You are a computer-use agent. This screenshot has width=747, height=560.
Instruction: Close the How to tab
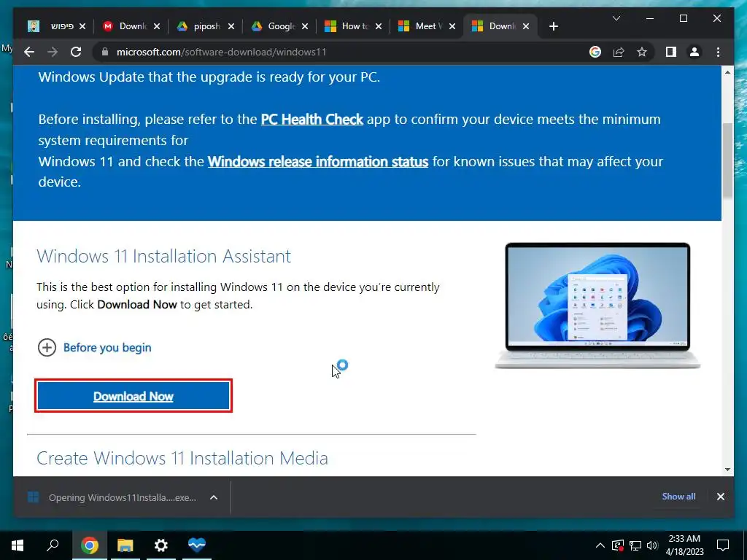point(379,26)
